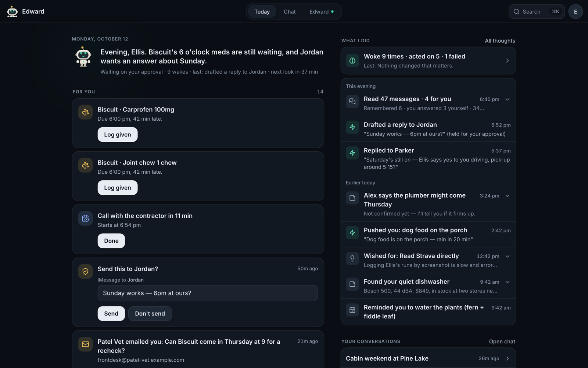588x368 pixels.
Task: Expand the Read 47 messages entry
Action: pos(508,99)
